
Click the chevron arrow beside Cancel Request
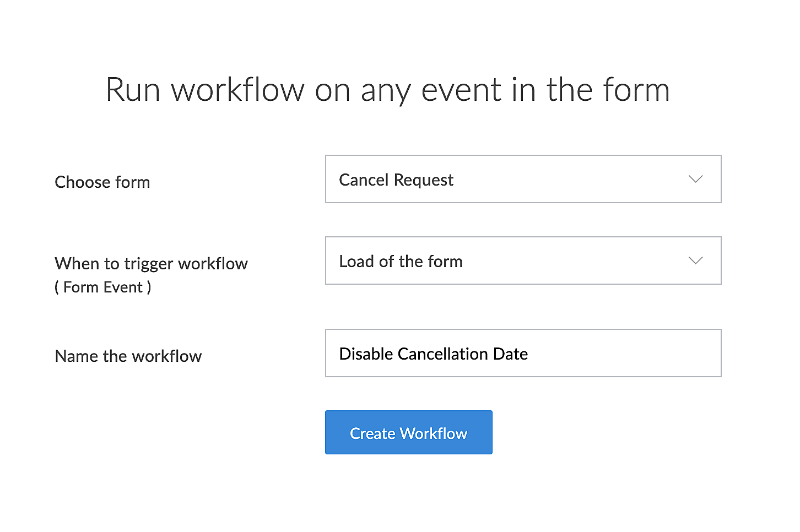point(695,179)
